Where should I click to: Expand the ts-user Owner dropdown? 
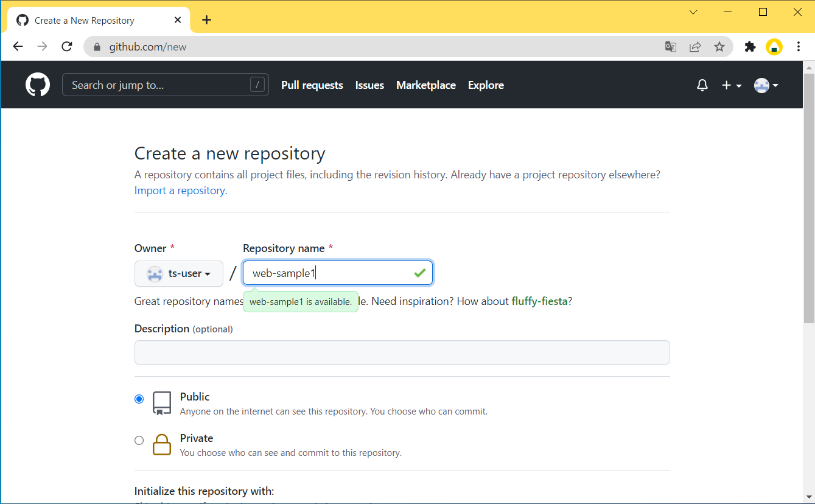179,274
